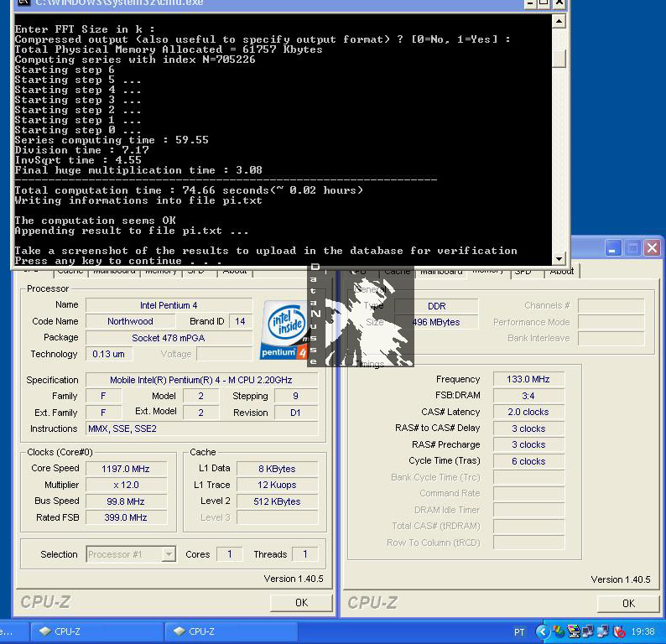666x644 pixels.
Task: Click the Specification field Mobile Pentium 4-M
Action: [x=201, y=380]
